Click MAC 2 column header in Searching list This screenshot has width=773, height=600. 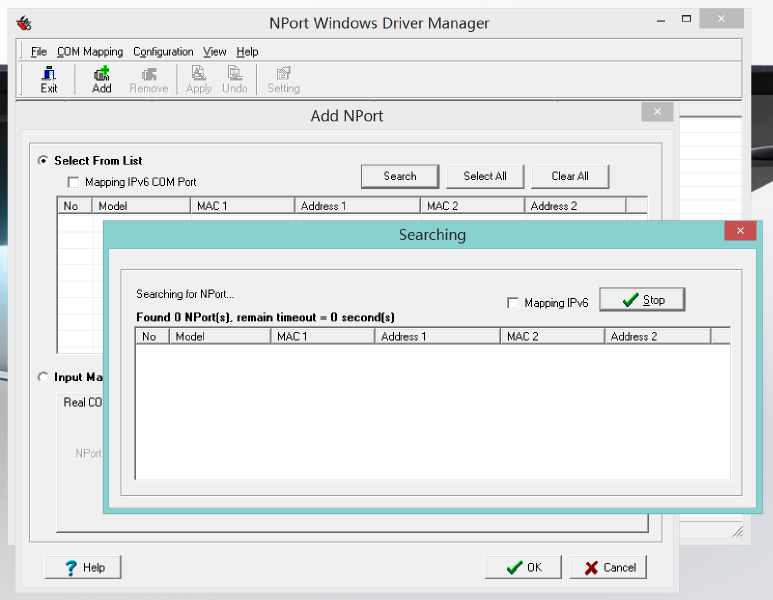[552, 336]
